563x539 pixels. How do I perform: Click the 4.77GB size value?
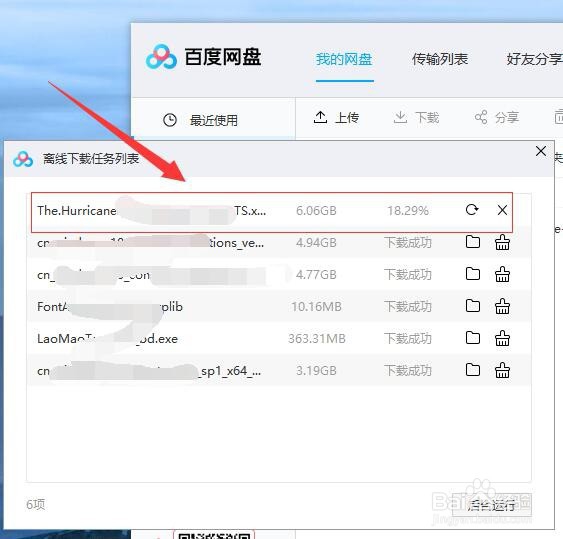316,275
